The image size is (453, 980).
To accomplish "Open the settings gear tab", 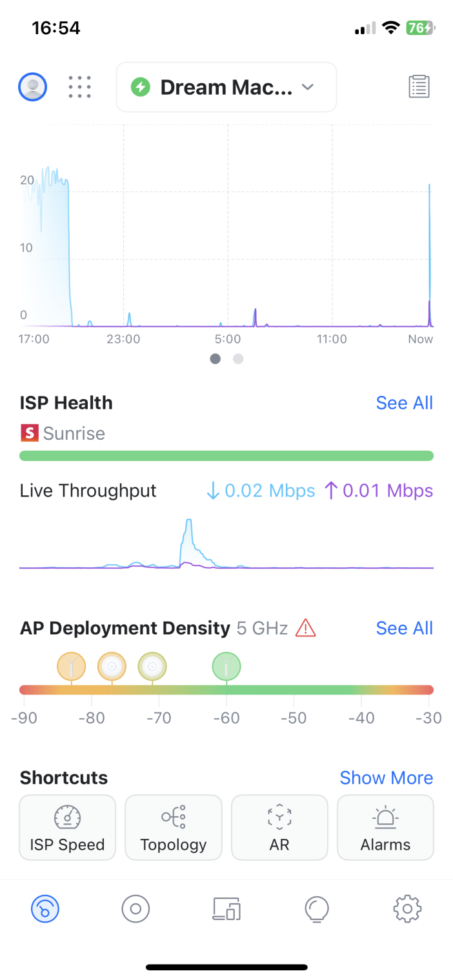I will click(407, 909).
